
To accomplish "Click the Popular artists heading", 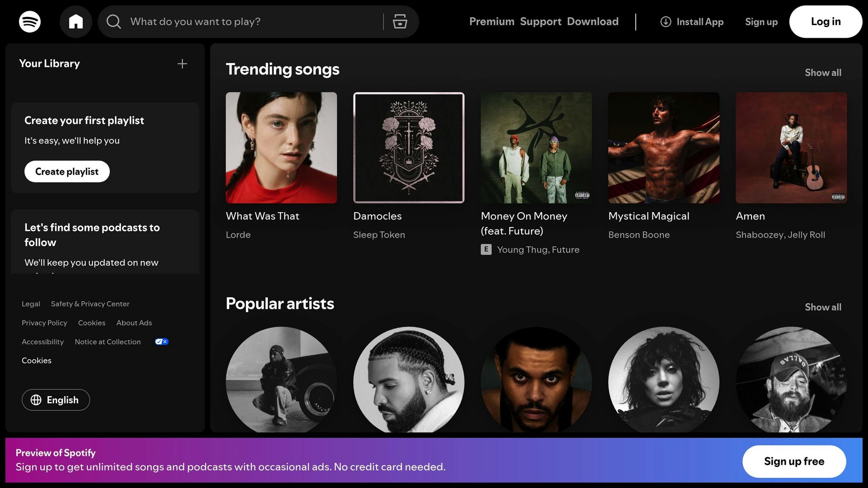I will click(x=280, y=304).
